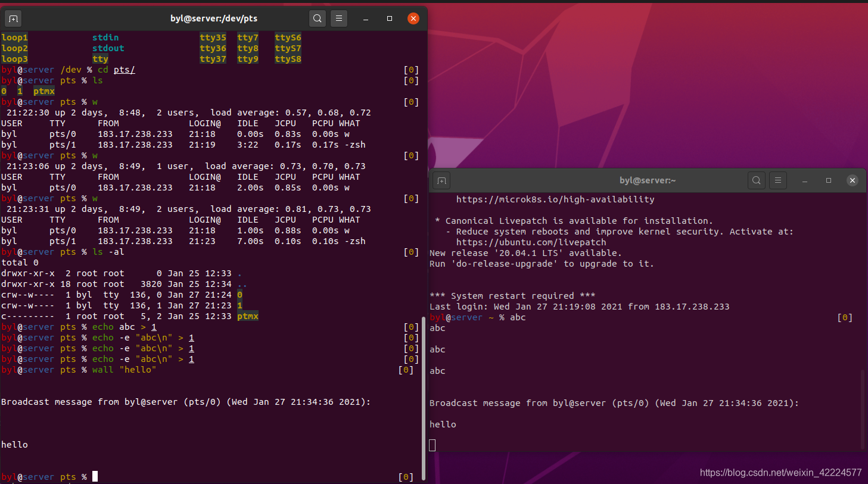Click 'ttyS6' in the /dev listing
Screen dimensions: 868x484
tap(288, 38)
